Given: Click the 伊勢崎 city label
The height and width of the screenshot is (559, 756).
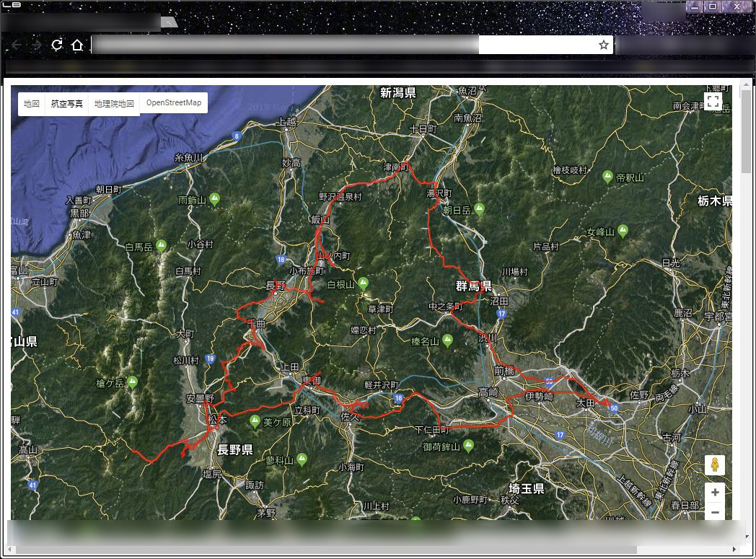Looking at the screenshot, I should tap(539, 396).
